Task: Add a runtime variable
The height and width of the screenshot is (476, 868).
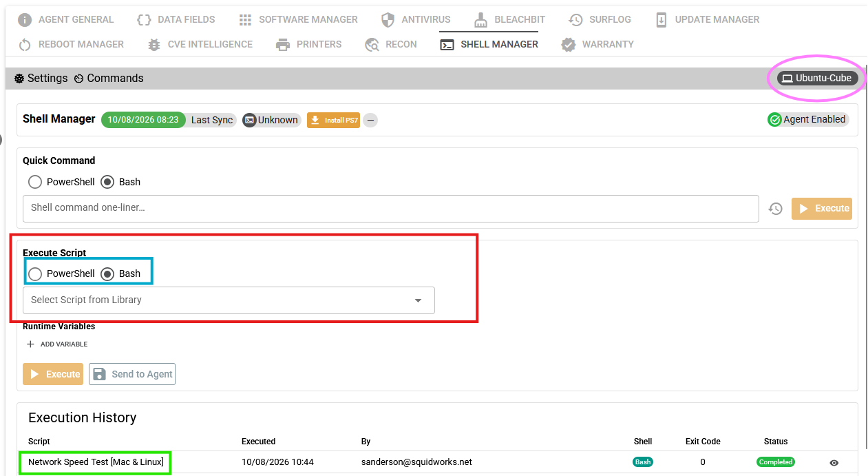Action: tap(56, 344)
